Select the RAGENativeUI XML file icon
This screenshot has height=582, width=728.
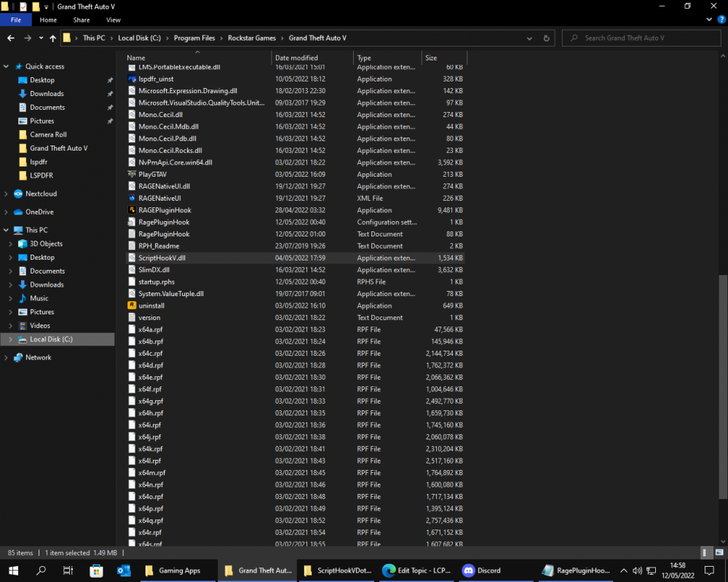pos(132,198)
